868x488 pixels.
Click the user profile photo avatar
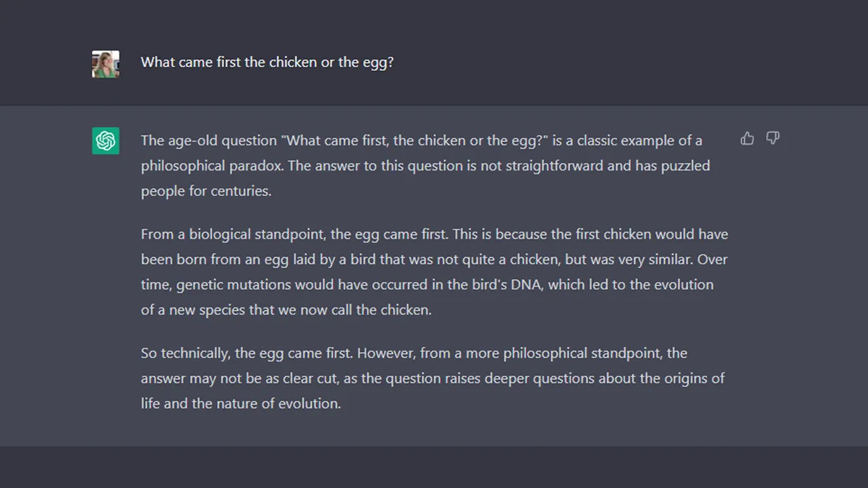106,64
